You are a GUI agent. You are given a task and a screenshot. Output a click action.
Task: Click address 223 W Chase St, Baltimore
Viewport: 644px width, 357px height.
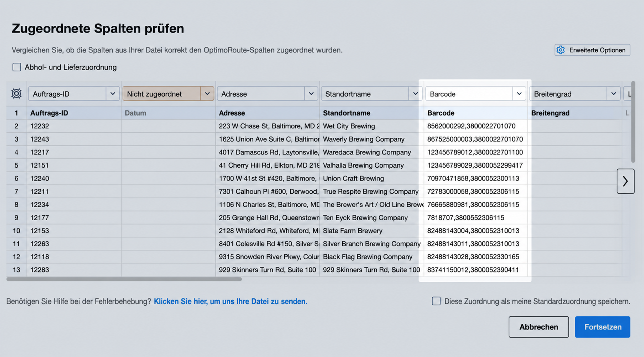tap(267, 126)
